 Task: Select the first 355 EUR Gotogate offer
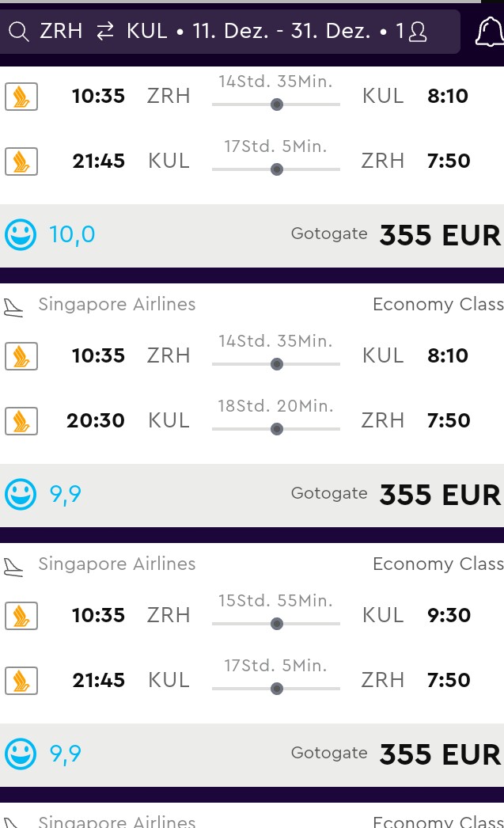tap(440, 235)
